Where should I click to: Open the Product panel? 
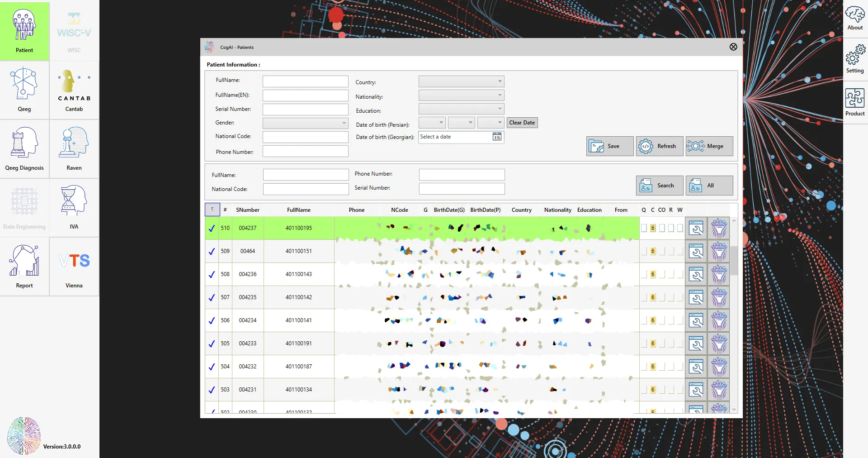point(855,102)
